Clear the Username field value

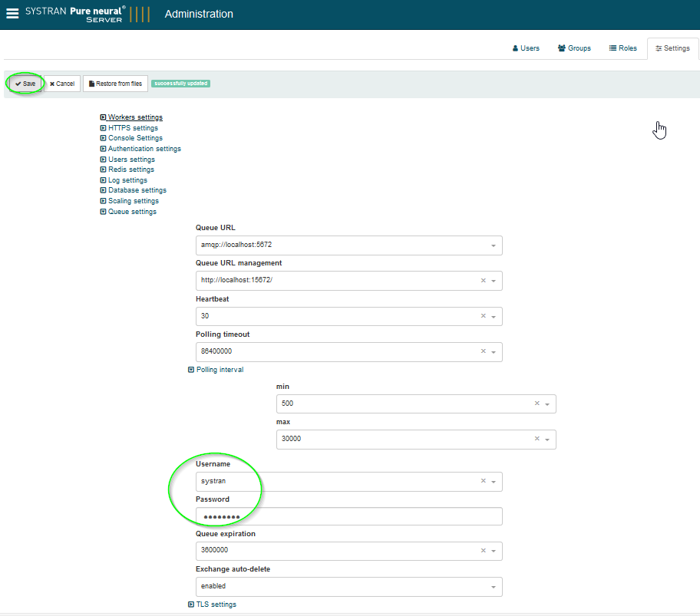tap(483, 481)
